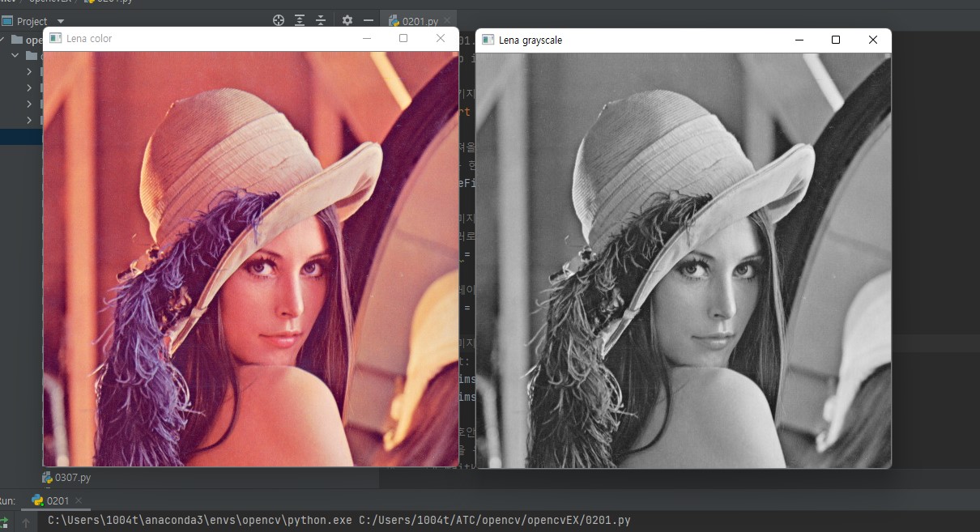Click the Project panel label
The height and width of the screenshot is (532, 980).
point(32,21)
